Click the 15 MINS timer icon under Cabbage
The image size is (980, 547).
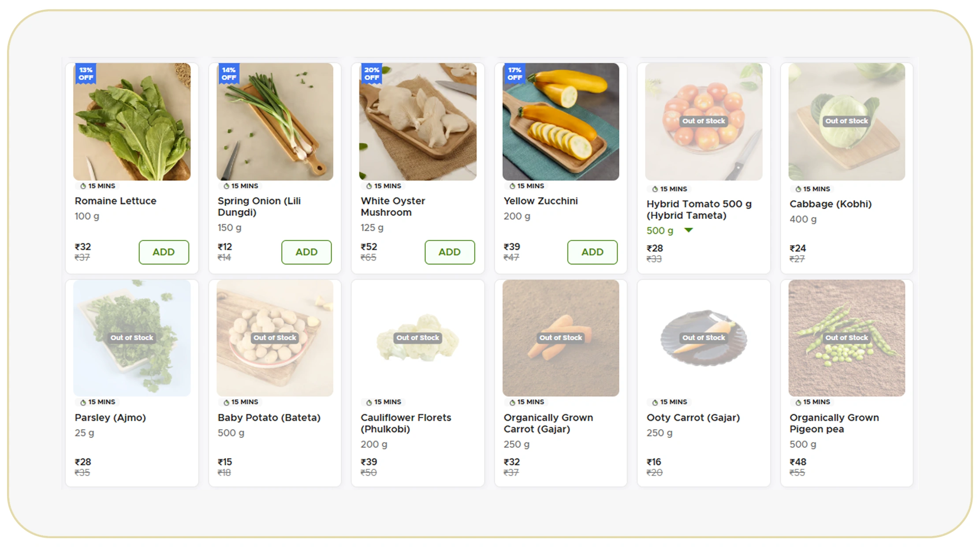[798, 189]
